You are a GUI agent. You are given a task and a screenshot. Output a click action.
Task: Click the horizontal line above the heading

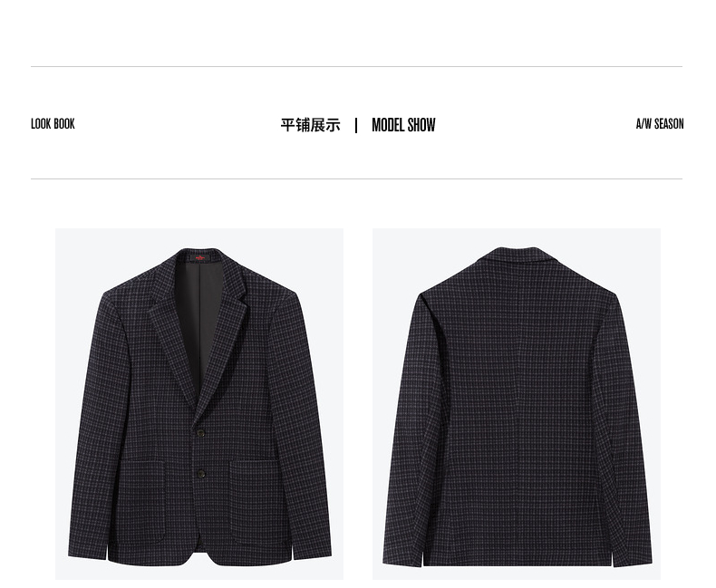tap(356, 67)
